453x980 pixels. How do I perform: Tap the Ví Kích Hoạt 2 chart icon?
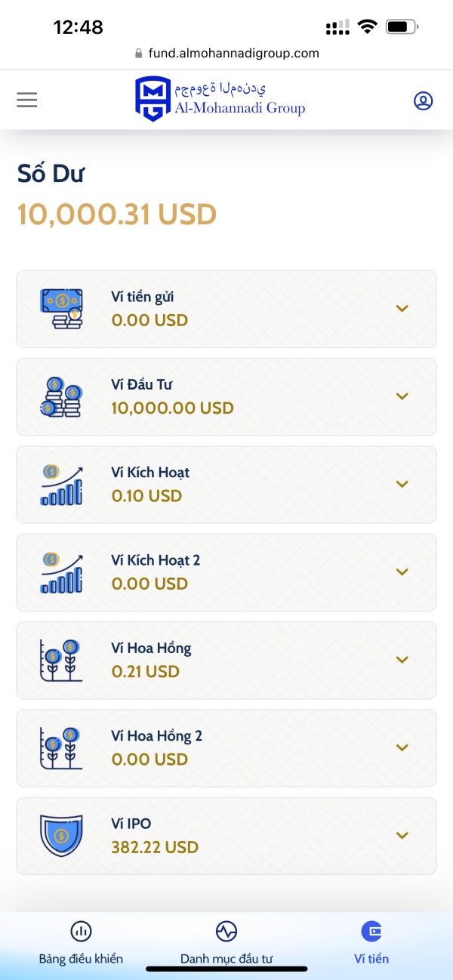click(x=61, y=572)
